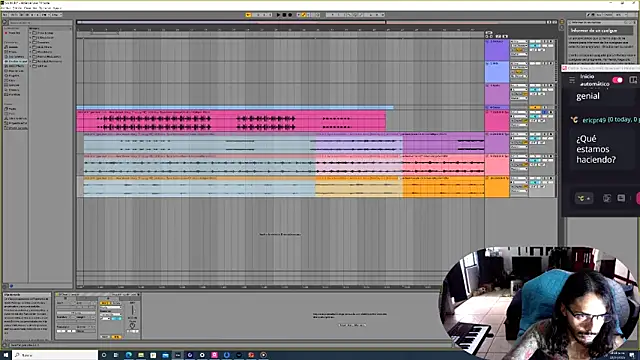640x360 pixels.
Task: Stop playback with the transport Stop button
Action: click(x=284, y=15)
